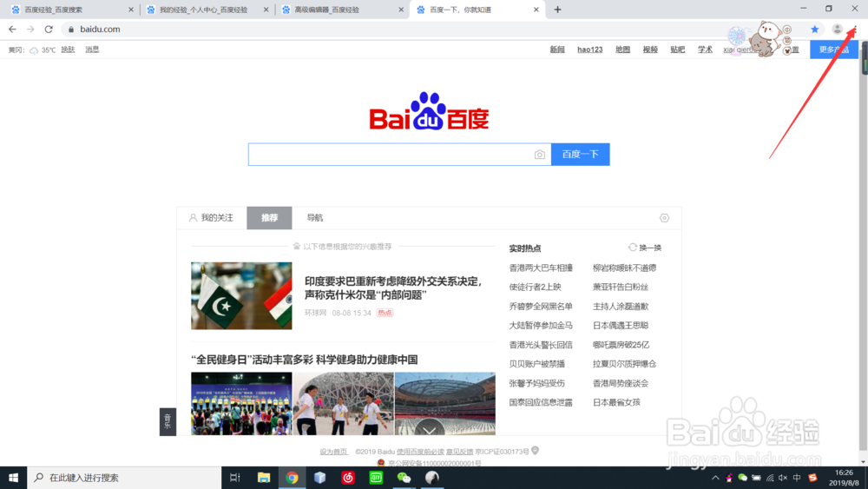Show hidden system tray icons

(x=715, y=478)
